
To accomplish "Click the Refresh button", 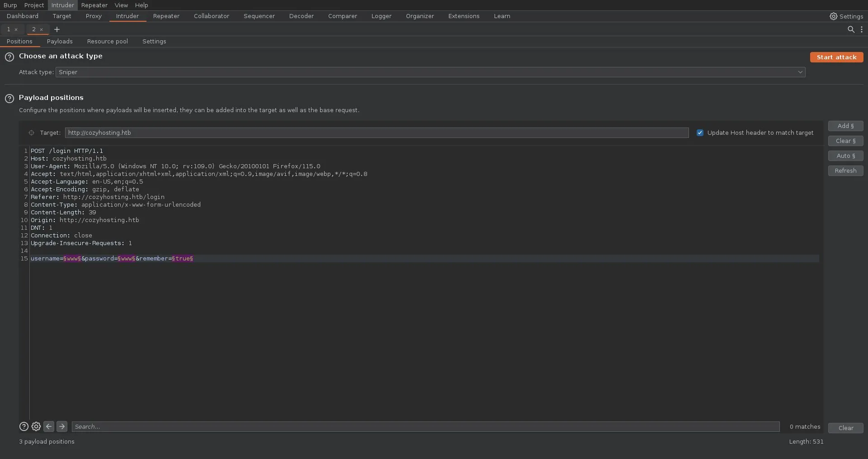I will point(845,171).
